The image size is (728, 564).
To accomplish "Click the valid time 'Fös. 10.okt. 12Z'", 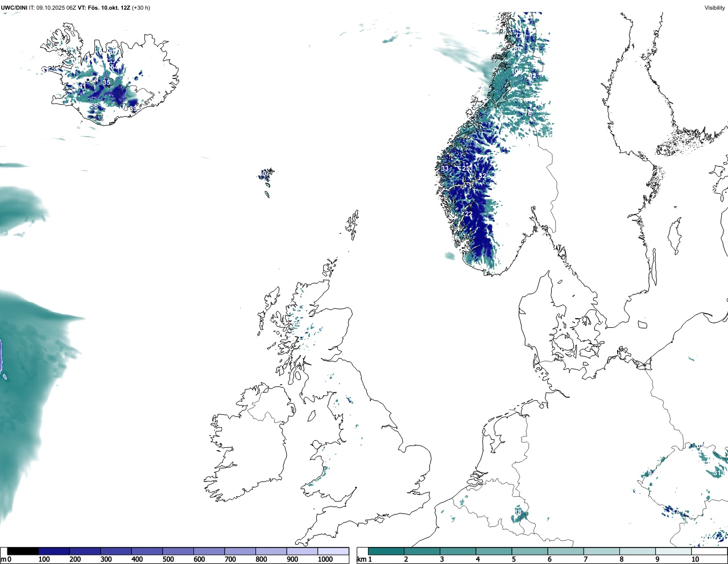I will (108, 8).
